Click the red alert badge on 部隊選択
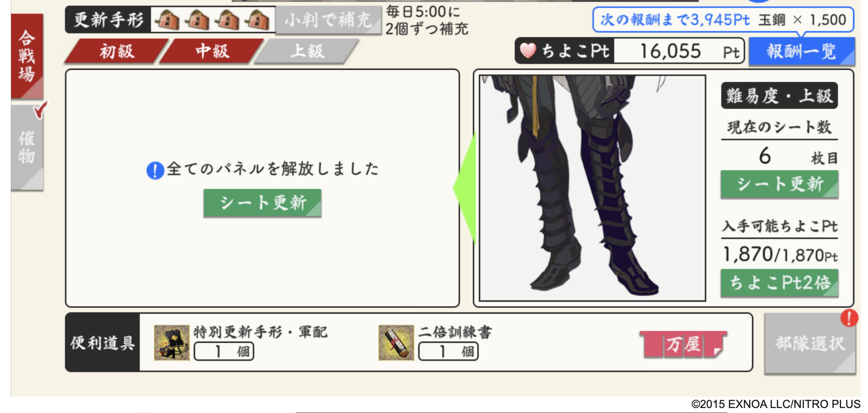This screenshot has width=868, height=413. pyautogui.click(x=849, y=318)
